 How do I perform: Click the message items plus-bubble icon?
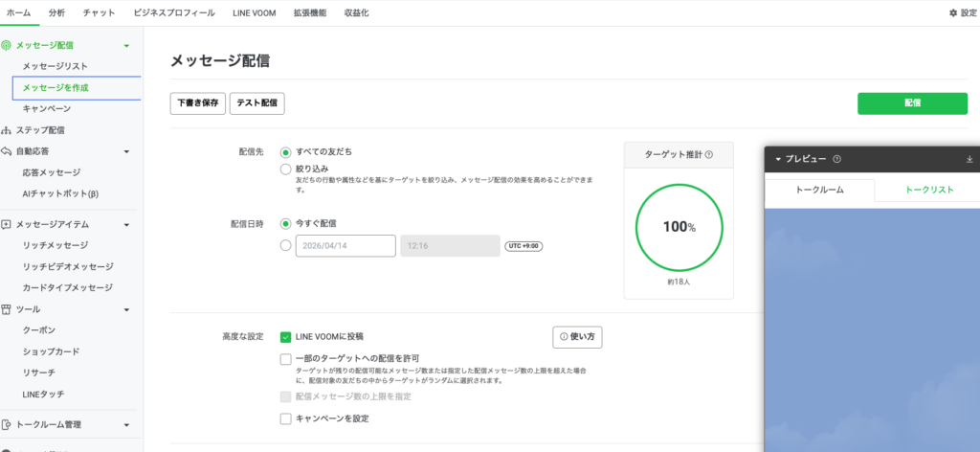tap(7, 224)
